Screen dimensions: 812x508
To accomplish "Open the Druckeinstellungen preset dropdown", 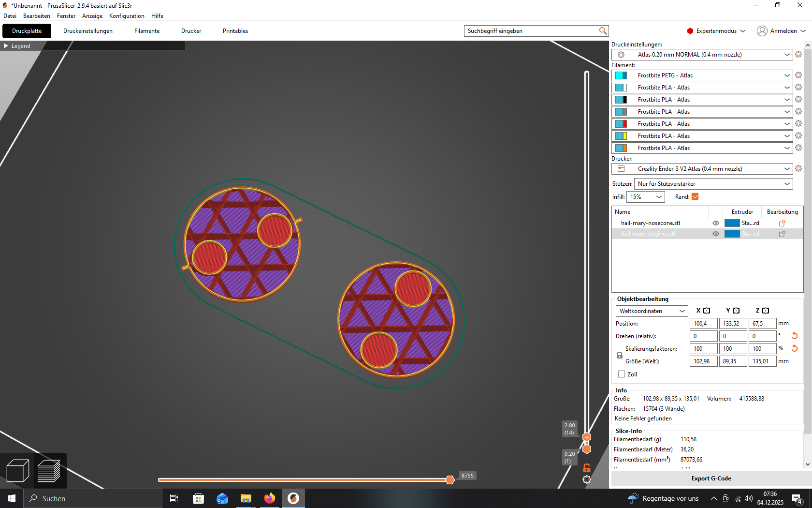I will (702, 55).
